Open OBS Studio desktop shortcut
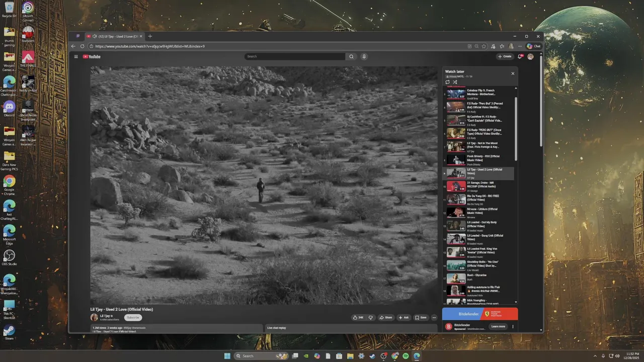 coord(9,257)
